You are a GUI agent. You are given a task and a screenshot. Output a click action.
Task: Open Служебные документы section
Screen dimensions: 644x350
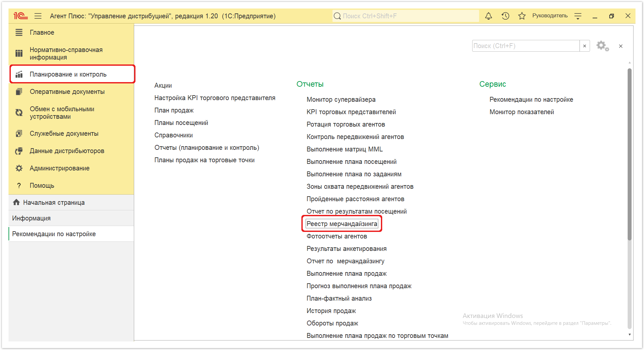(x=64, y=133)
